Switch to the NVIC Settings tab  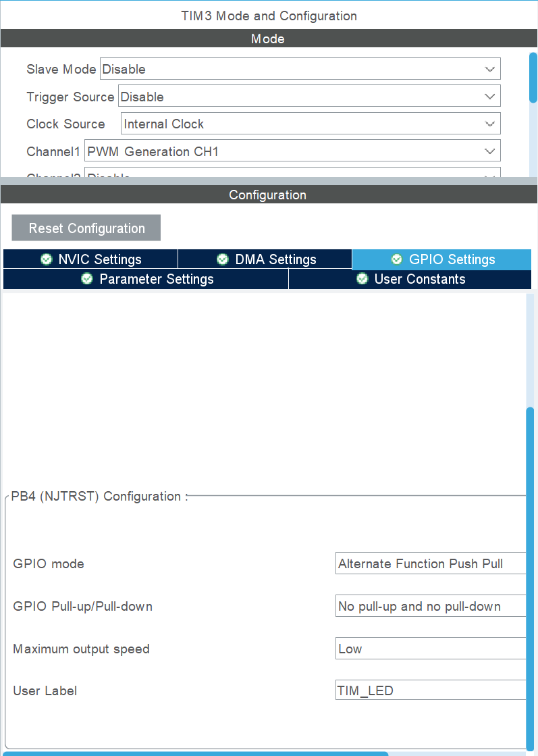coord(90,259)
